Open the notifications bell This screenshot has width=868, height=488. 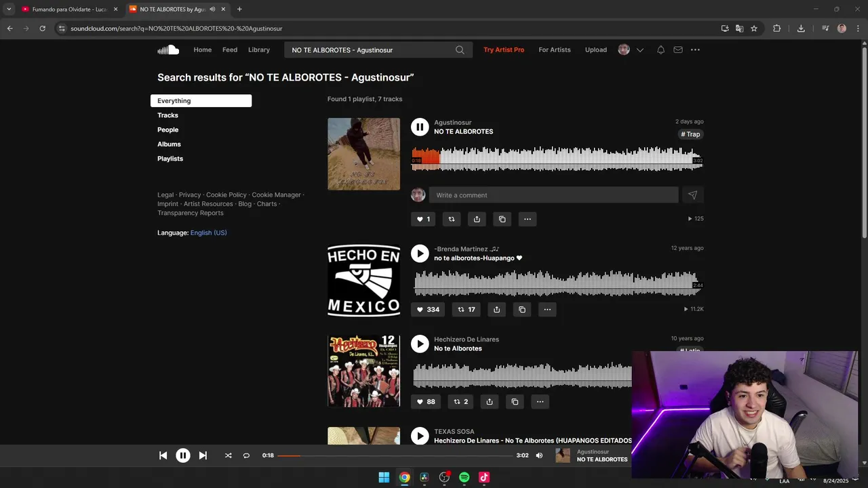pos(660,49)
